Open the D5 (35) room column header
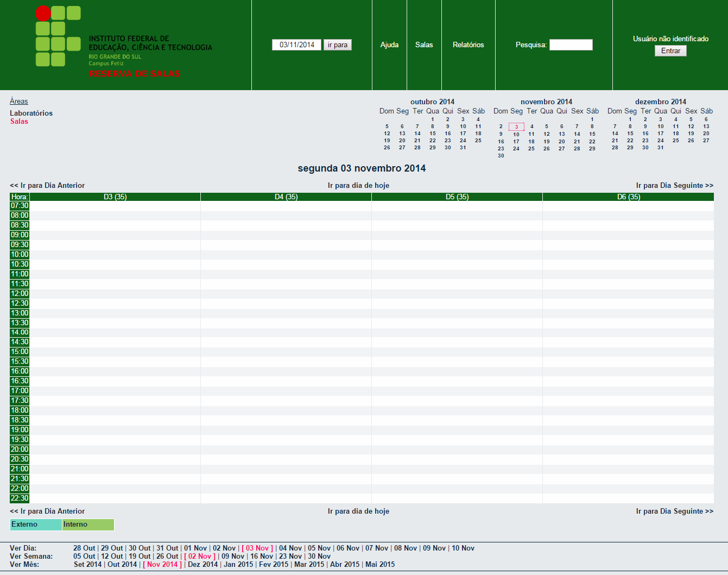The image size is (728, 575). tap(457, 197)
